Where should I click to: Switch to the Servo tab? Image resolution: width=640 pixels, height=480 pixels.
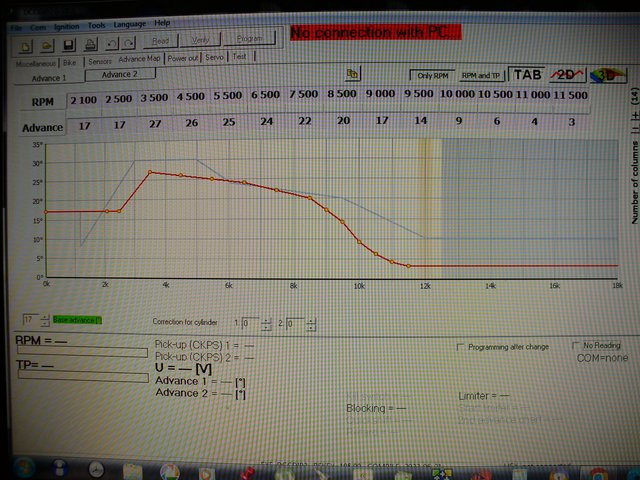pyautogui.click(x=214, y=57)
